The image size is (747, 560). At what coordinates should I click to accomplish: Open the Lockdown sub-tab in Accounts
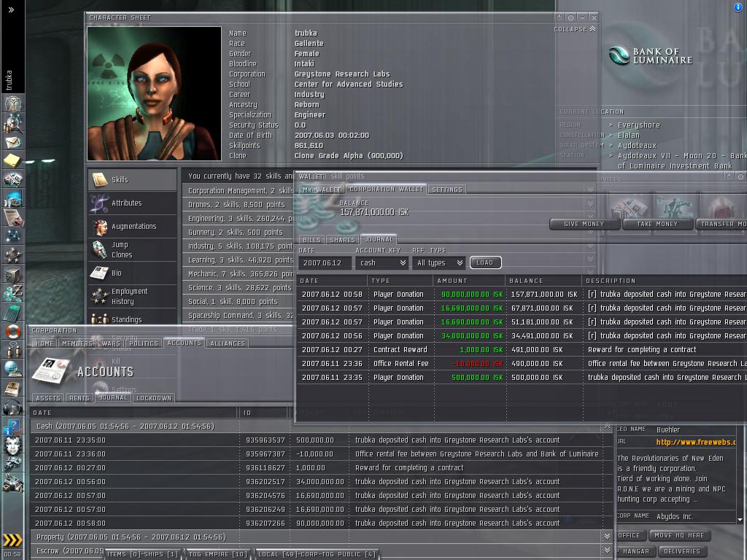153,398
